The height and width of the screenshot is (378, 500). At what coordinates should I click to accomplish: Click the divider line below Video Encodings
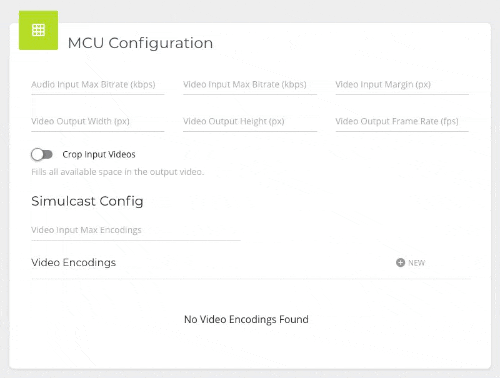(x=251, y=278)
